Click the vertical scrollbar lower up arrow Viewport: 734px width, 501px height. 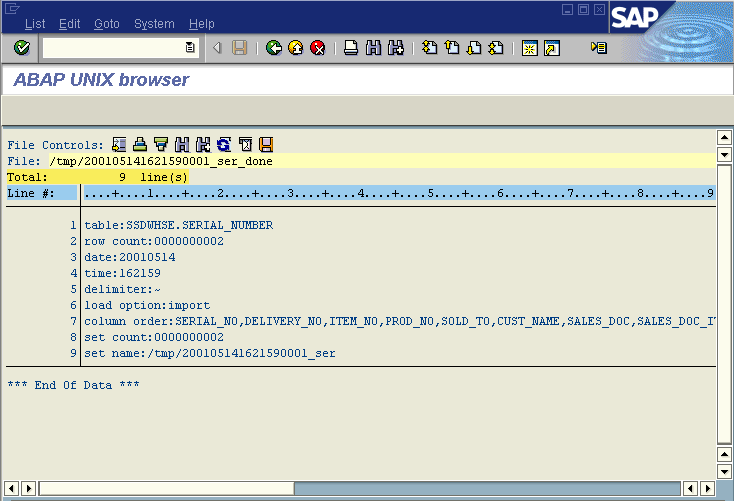[724, 454]
